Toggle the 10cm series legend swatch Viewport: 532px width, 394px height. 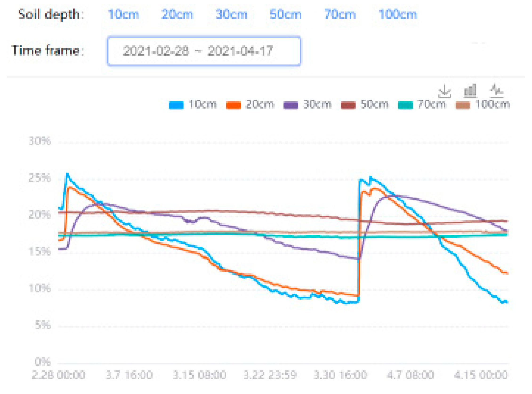click(176, 105)
